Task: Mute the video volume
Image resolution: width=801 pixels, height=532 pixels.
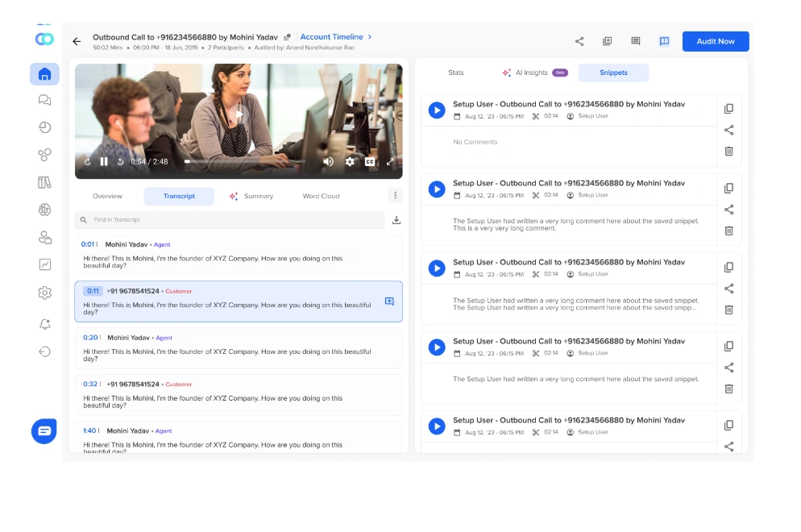Action: click(329, 161)
